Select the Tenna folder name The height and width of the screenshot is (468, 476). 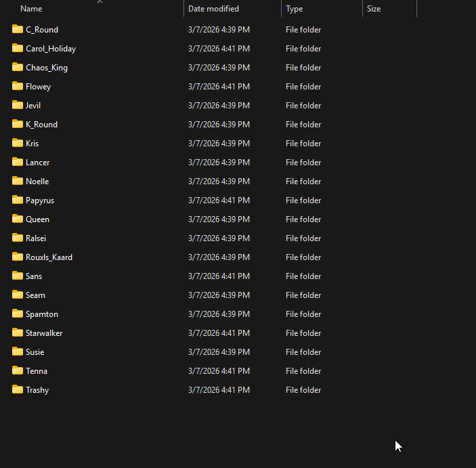coord(37,371)
